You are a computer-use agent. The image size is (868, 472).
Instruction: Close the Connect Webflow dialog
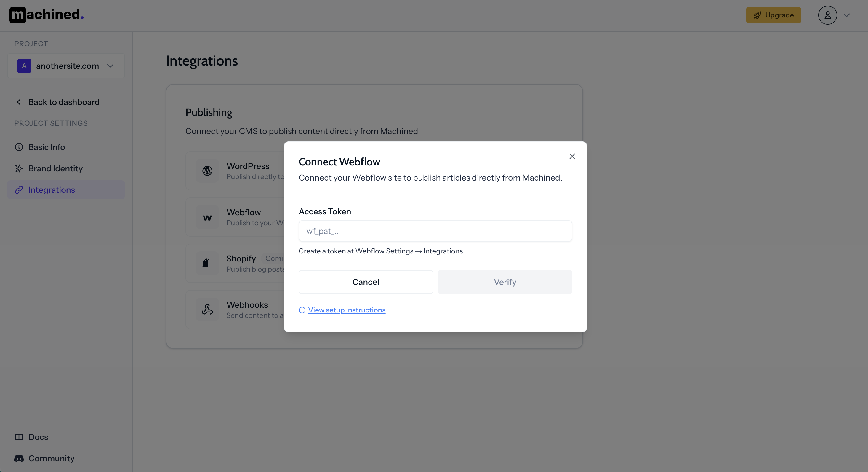click(572, 156)
